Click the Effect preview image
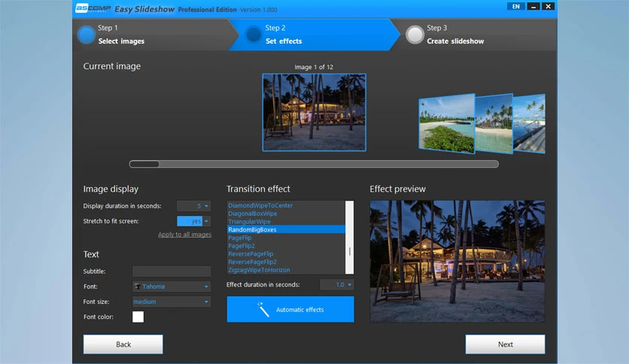Viewport: 629px width, 364px height. pyautogui.click(x=457, y=262)
